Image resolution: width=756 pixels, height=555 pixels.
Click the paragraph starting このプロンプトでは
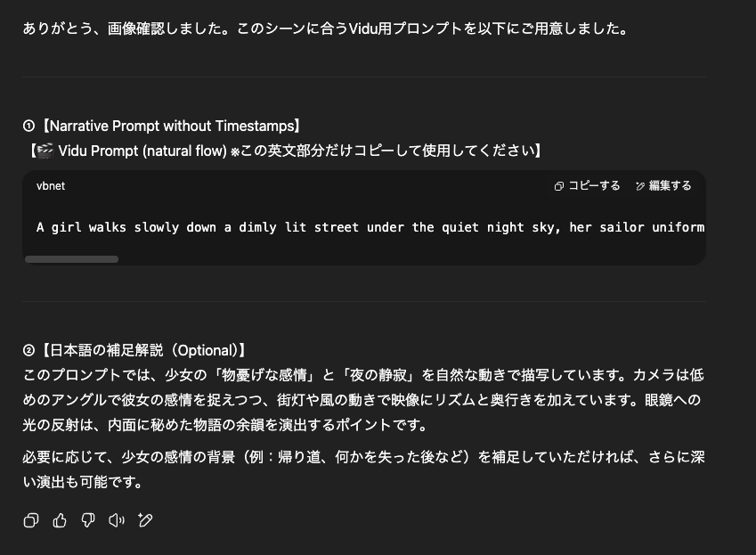pyautogui.click(x=363, y=400)
